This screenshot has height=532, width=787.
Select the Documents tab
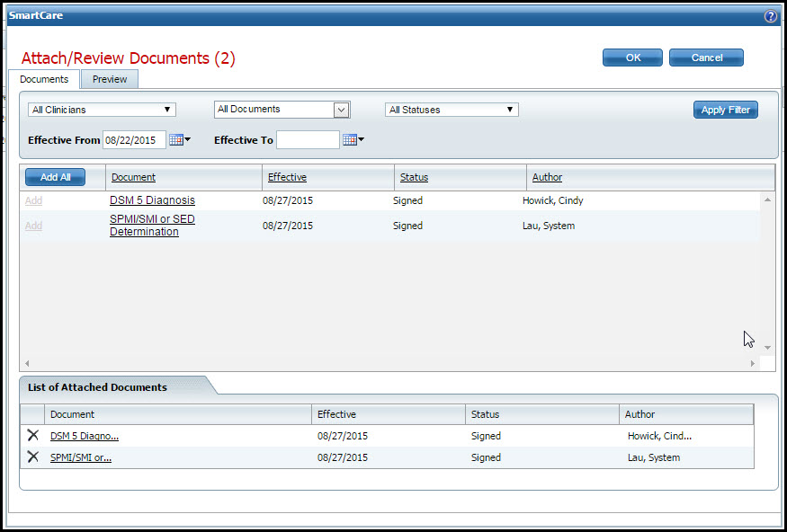click(44, 79)
